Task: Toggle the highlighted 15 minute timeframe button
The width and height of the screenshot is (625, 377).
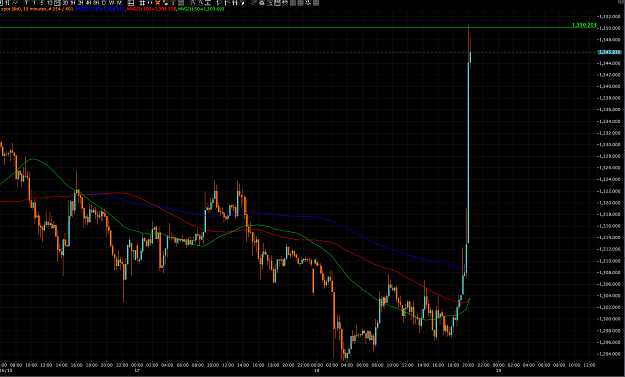Action: pyautogui.click(x=57, y=3)
